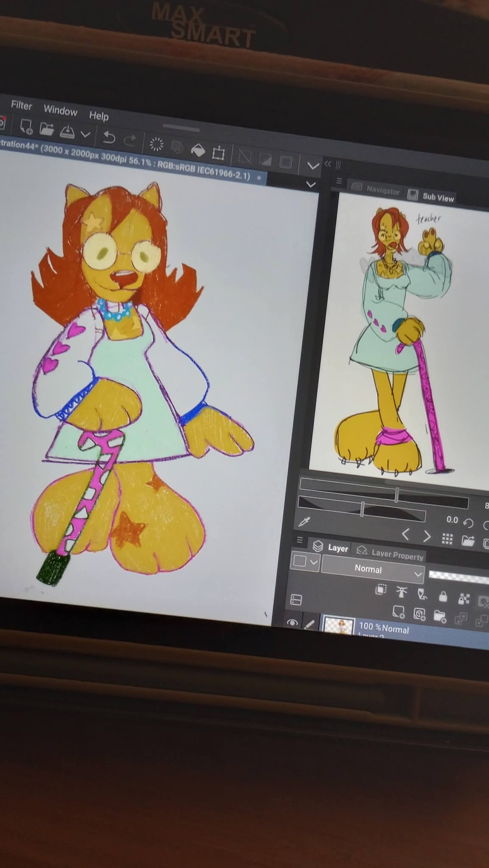Select the Fill bucket icon in the toolbar
Screen dimensions: 489x868
198,150
